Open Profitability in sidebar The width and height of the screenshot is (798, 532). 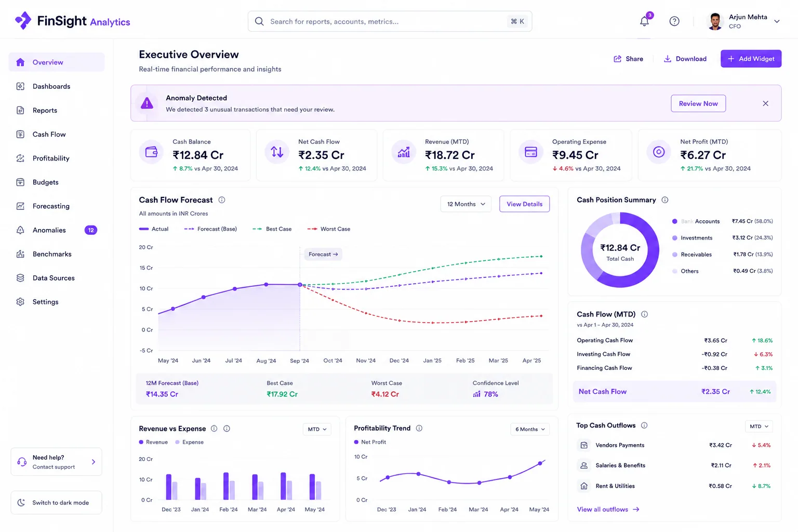pyautogui.click(x=57, y=158)
